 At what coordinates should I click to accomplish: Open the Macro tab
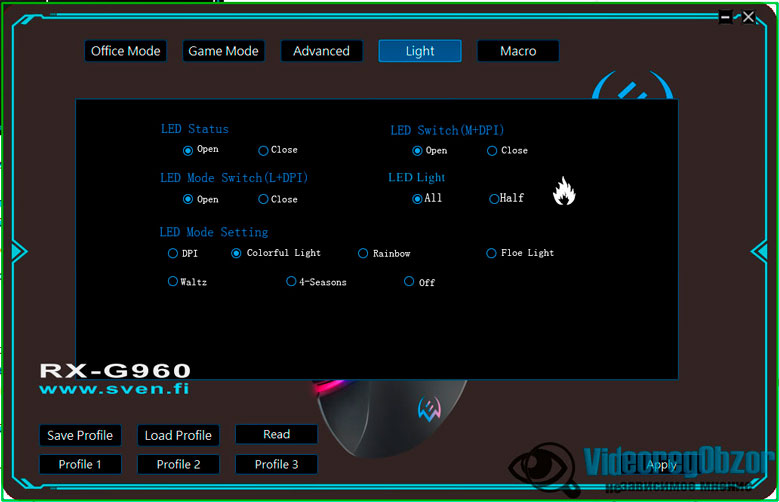[518, 51]
